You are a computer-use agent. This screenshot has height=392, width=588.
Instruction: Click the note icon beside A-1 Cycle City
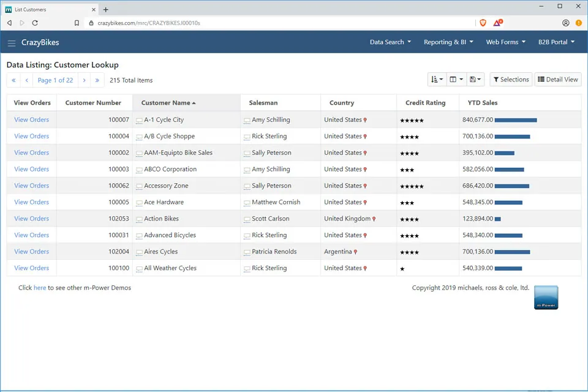point(139,121)
